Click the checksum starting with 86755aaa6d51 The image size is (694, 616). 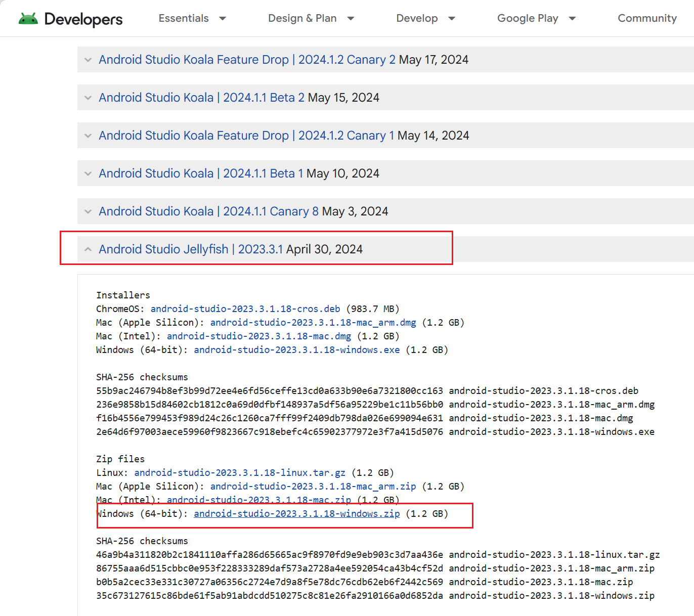[270, 568]
